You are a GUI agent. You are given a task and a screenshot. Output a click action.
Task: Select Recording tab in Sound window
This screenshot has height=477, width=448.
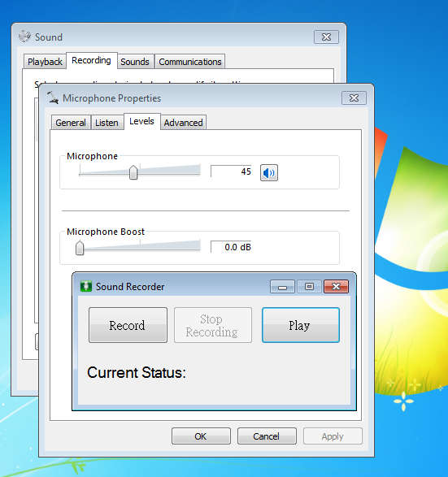tap(91, 60)
